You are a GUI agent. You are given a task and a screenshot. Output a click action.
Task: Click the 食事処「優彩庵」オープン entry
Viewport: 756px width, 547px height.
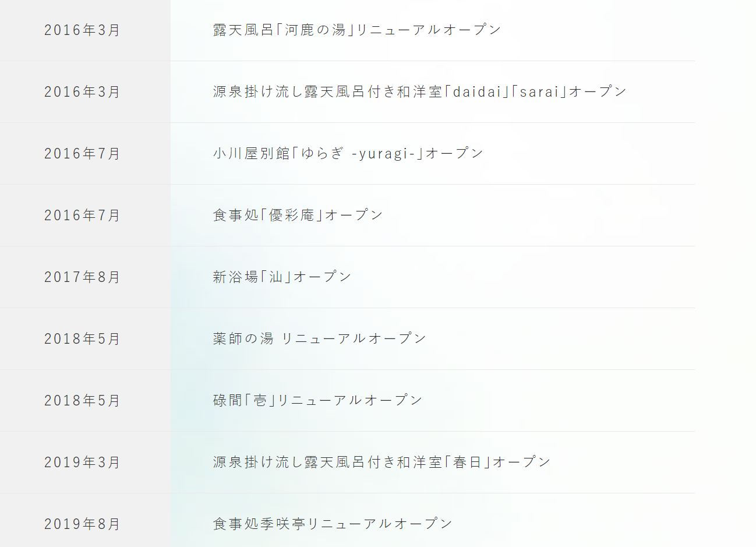click(298, 215)
